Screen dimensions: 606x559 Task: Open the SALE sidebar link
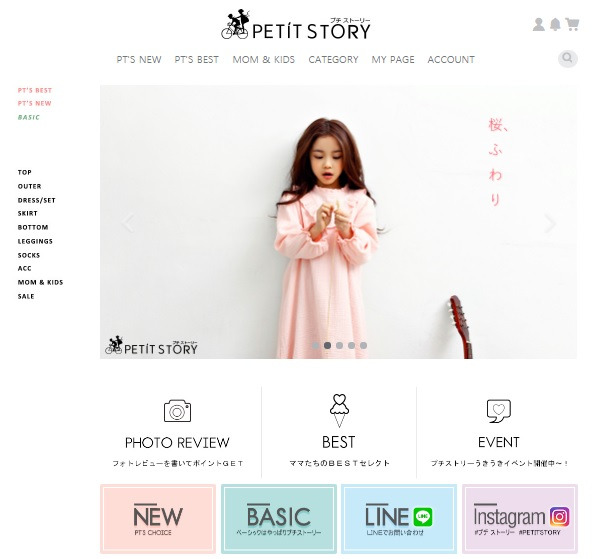click(26, 297)
